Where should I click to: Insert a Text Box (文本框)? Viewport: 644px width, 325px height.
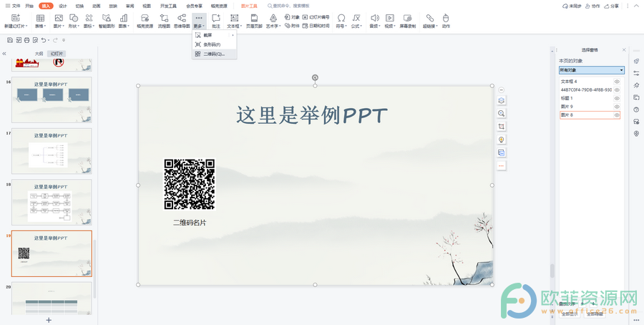pyautogui.click(x=234, y=21)
